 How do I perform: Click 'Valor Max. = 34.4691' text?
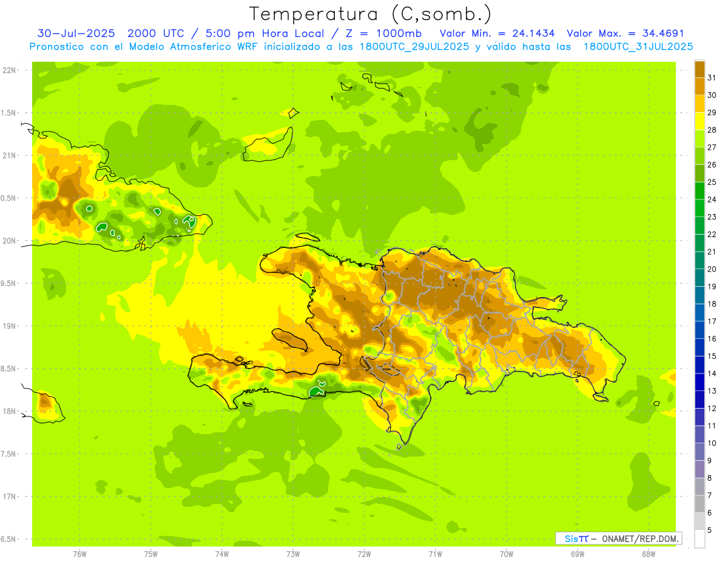(x=625, y=33)
